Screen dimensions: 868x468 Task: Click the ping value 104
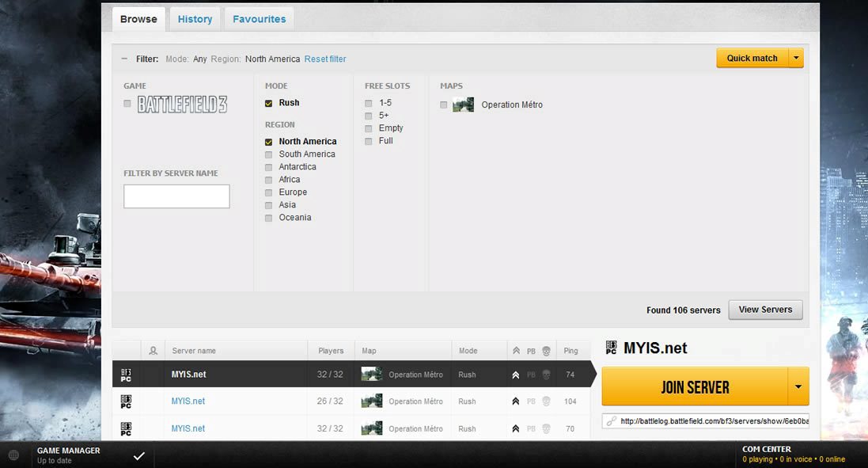coord(570,401)
